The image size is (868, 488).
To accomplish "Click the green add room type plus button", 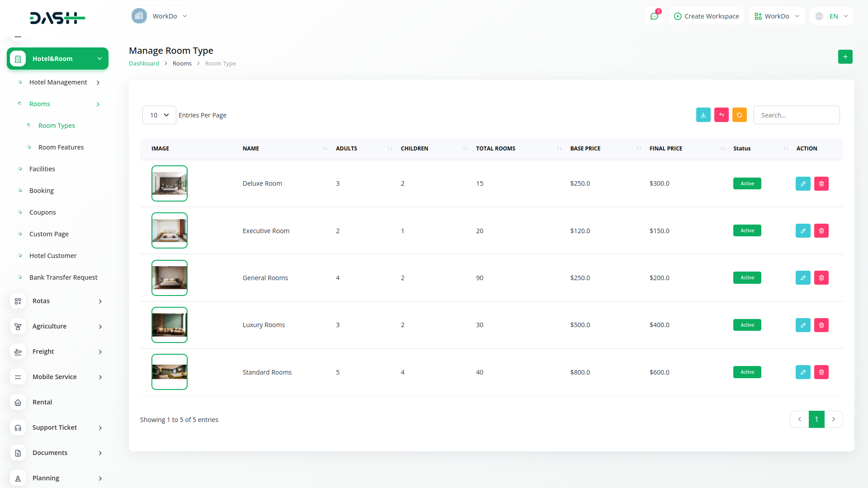I will [x=845, y=57].
